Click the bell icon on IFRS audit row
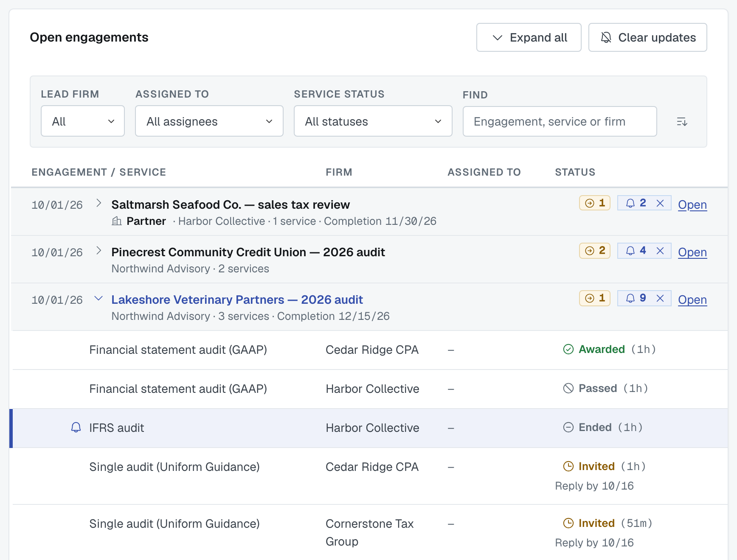 tap(76, 427)
